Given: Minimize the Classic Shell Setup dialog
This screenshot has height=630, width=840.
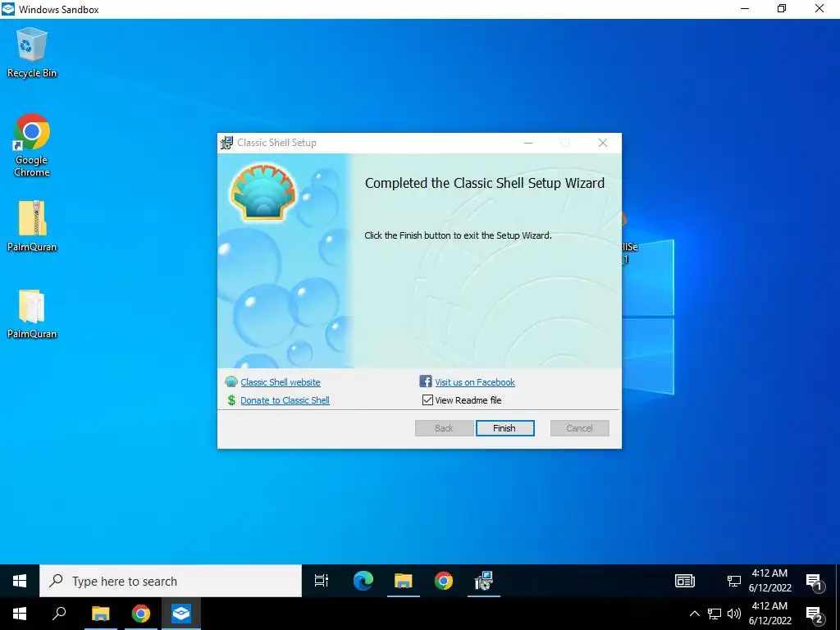Looking at the screenshot, I should click(528, 143).
